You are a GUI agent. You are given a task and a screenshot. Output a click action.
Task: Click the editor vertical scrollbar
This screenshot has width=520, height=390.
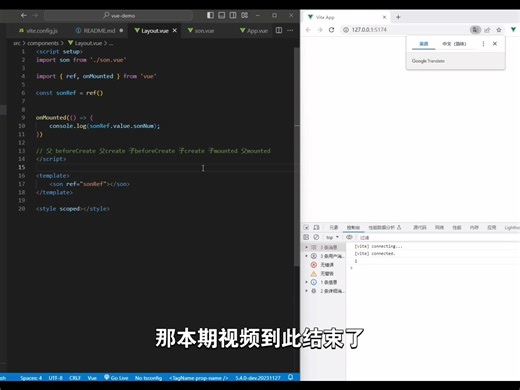click(297, 157)
